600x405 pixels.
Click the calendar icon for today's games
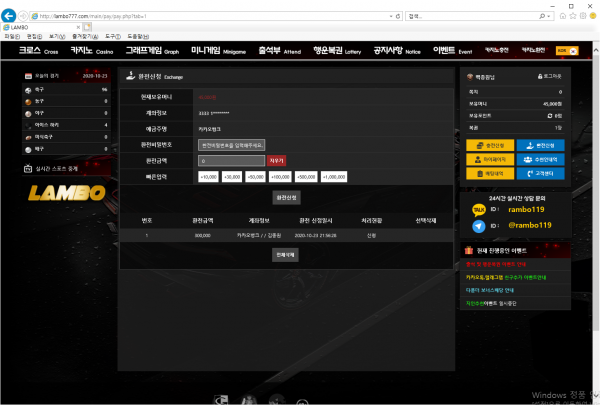pos(28,76)
